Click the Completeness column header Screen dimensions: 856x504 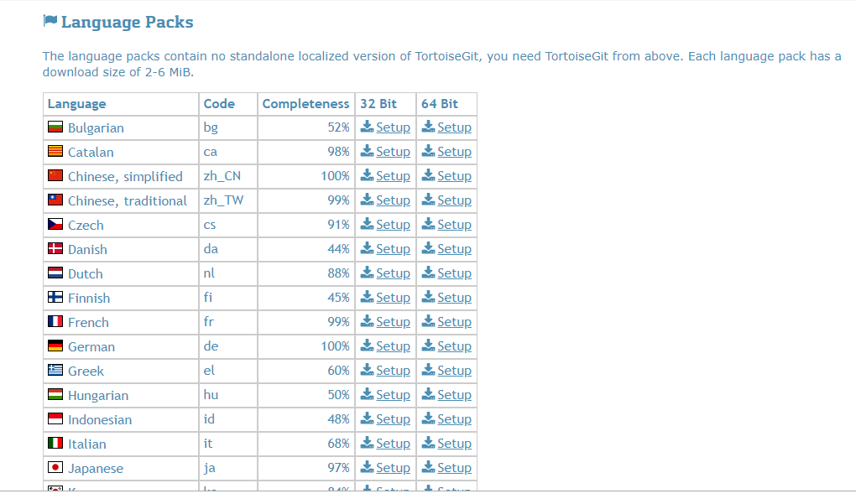(x=305, y=104)
